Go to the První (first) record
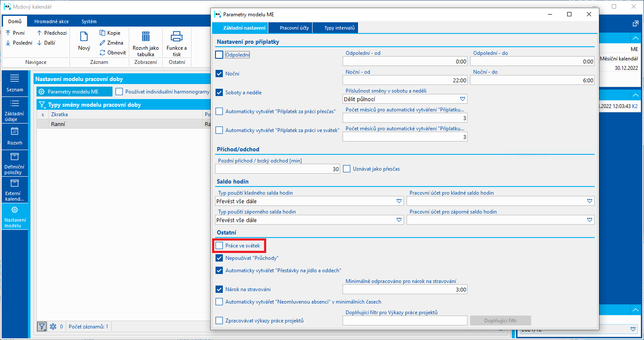This screenshot has height=340, width=644. 15,33
